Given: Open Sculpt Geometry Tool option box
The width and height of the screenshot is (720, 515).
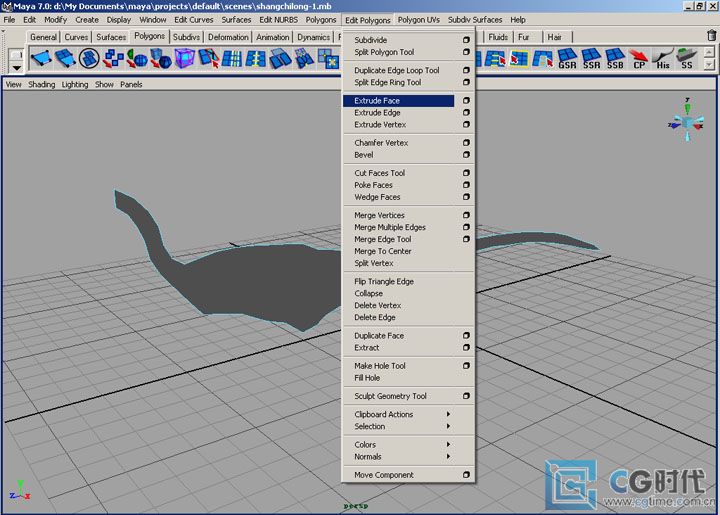Looking at the screenshot, I should tap(466, 396).
